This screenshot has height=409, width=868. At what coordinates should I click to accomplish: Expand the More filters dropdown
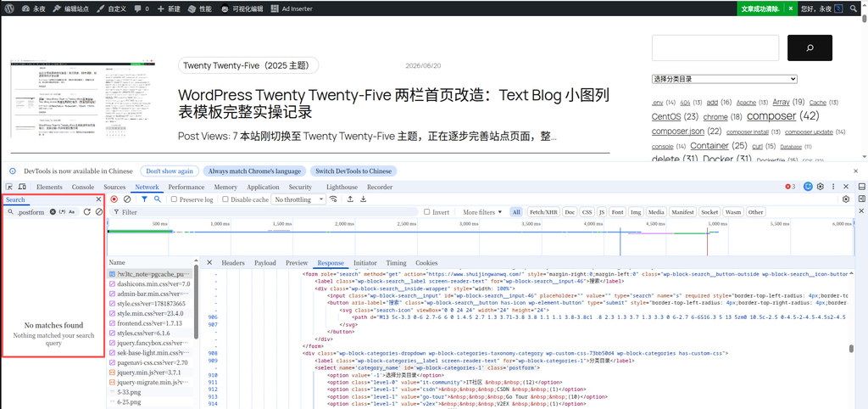tap(482, 211)
